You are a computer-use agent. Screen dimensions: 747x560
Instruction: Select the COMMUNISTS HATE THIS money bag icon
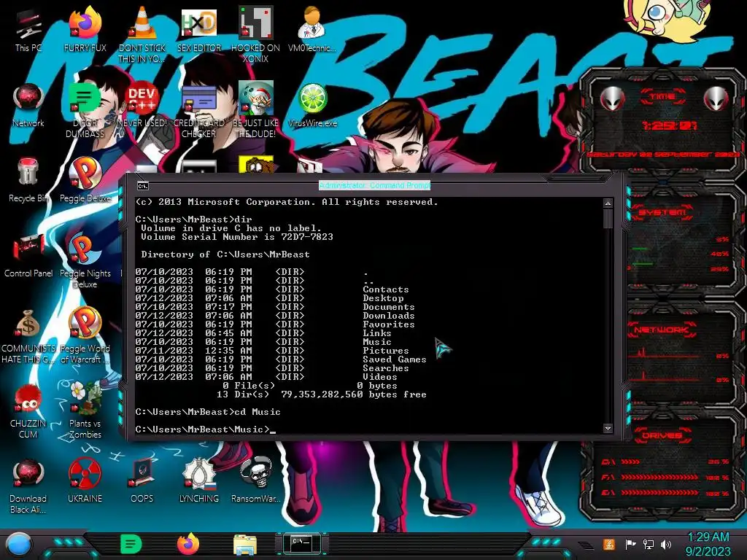click(x=28, y=335)
